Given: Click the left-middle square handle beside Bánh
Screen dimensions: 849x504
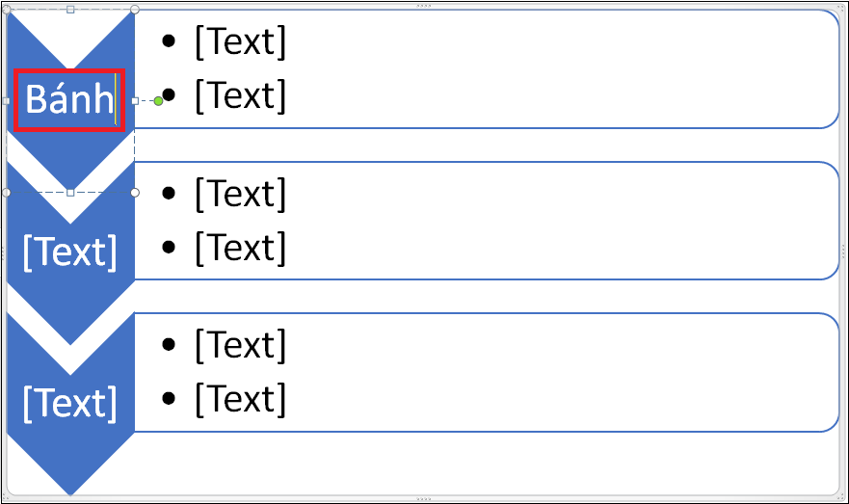Looking at the screenshot, I should click(x=7, y=100).
